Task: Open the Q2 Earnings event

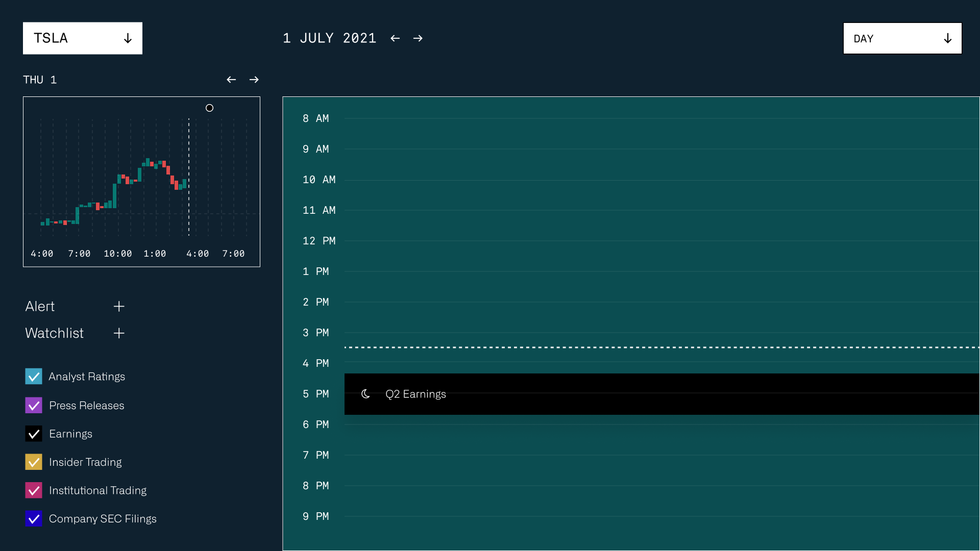Action: tap(662, 394)
